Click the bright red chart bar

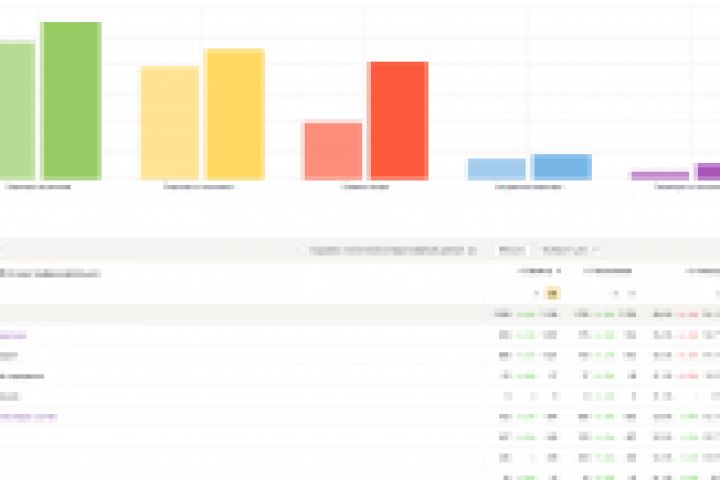[x=398, y=120]
